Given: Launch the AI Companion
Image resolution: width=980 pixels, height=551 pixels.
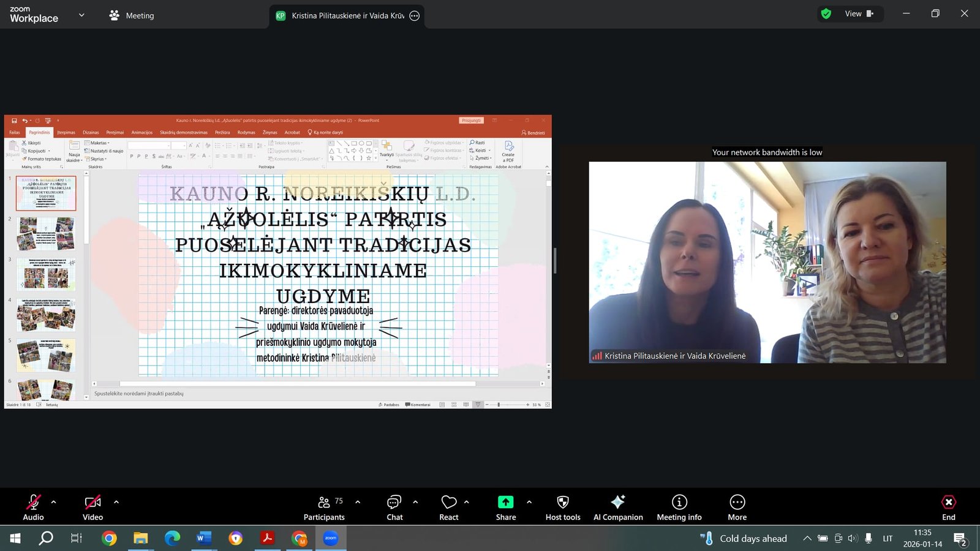Looking at the screenshot, I should click(x=617, y=508).
